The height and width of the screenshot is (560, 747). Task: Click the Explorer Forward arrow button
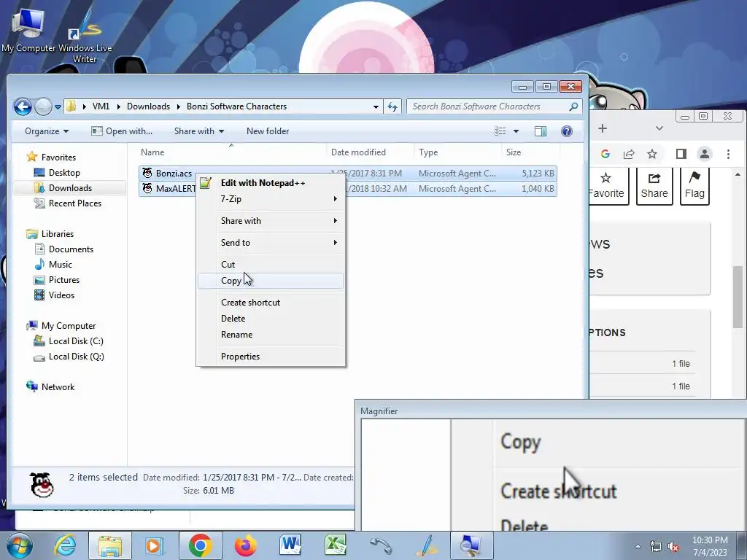pos(43,106)
